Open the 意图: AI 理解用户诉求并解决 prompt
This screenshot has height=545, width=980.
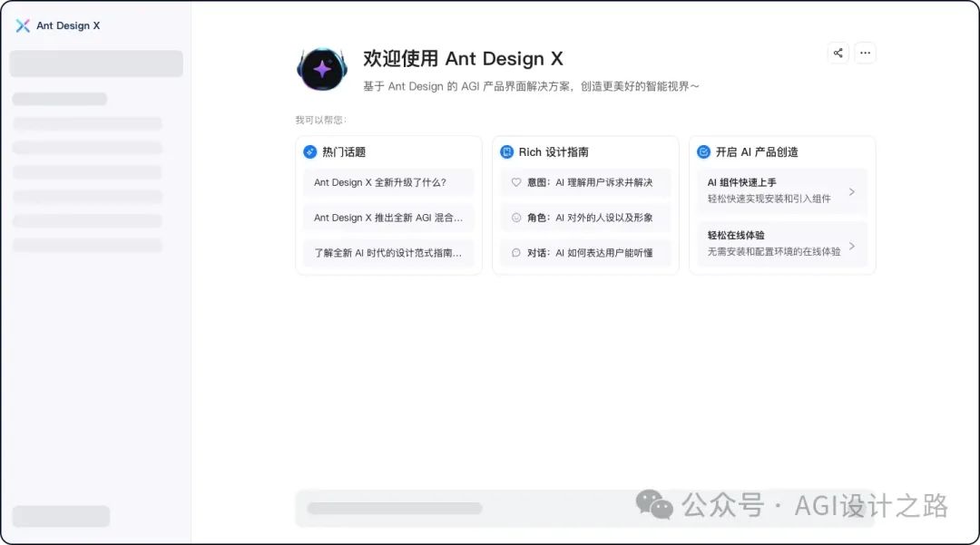[585, 182]
